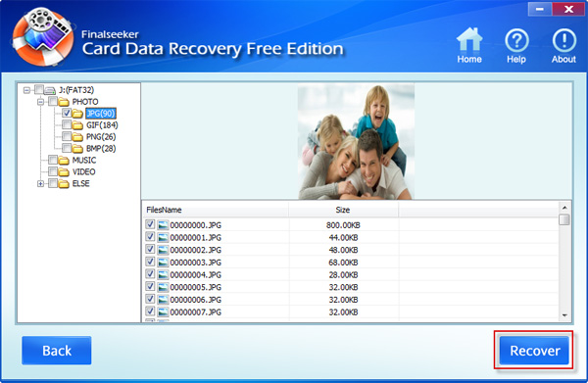Open the Help question mark icon
This screenshot has height=383, width=588.
pos(516,40)
